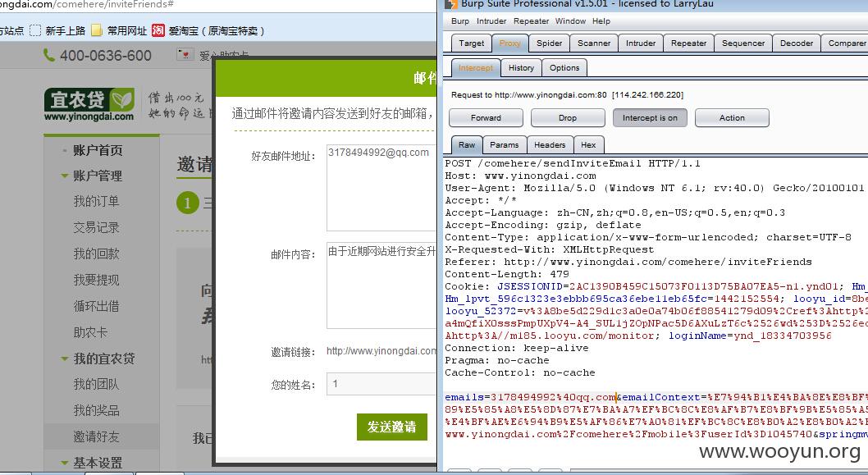
Task: Select the Proxy tab
Action: point(509,43)
